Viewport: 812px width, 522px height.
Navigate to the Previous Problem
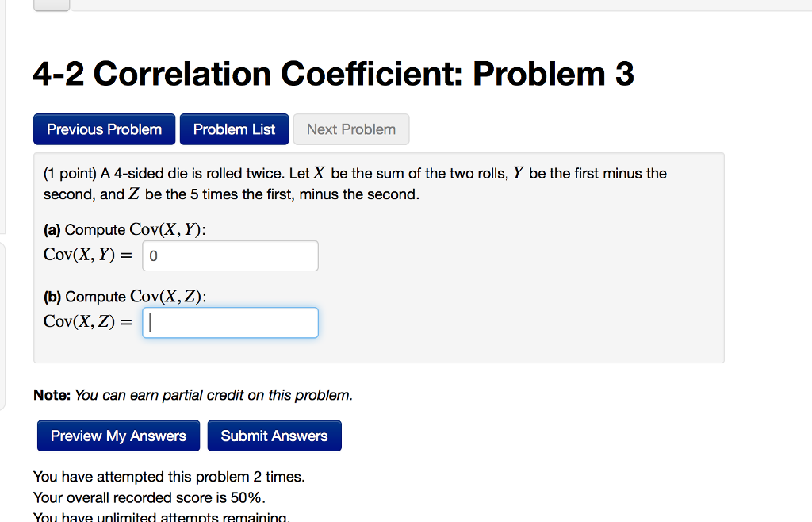104,129
